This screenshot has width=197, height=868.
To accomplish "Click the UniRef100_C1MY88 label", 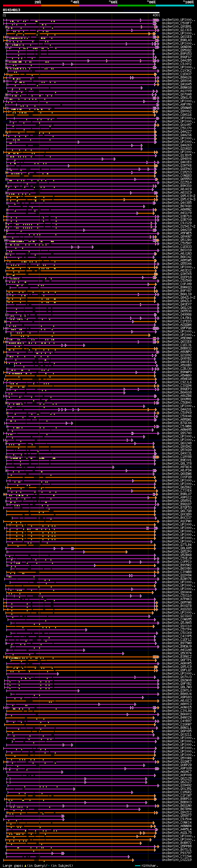I will point(177,457).
